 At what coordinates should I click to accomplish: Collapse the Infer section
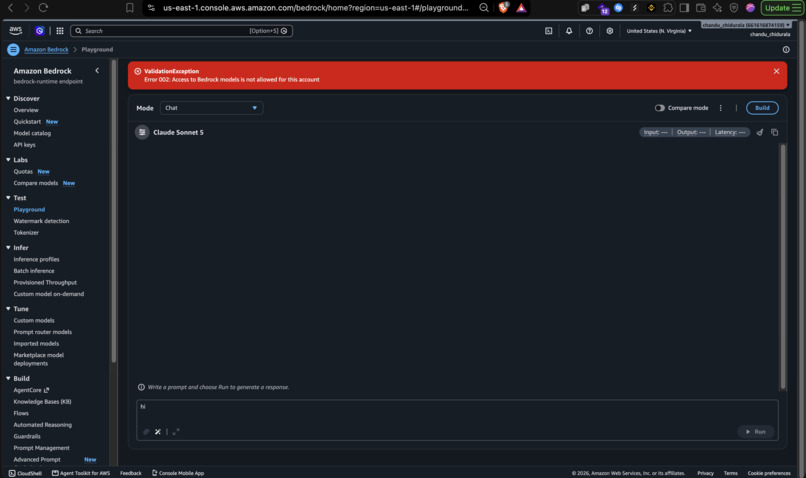click(x=8, y=248)
